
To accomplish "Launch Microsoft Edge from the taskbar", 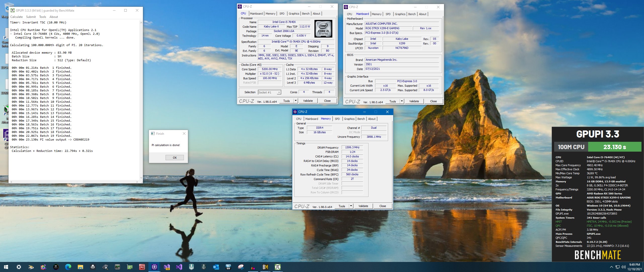I will [68, 267].
